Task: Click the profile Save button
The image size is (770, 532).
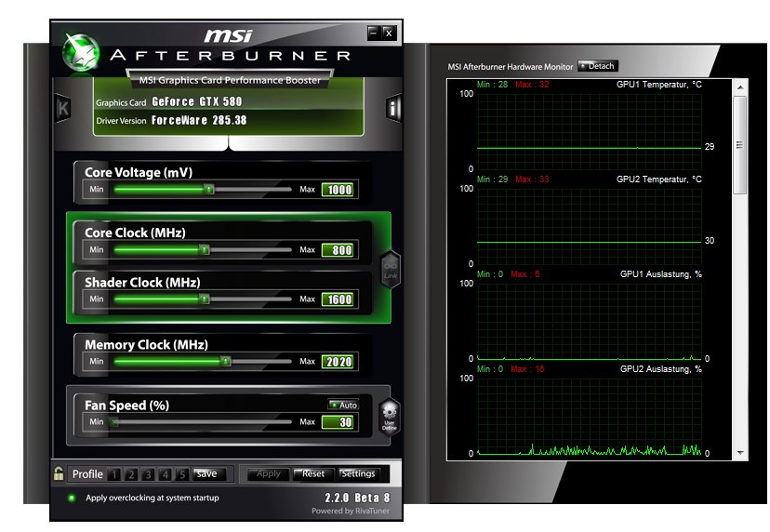Action: [209, 473]
